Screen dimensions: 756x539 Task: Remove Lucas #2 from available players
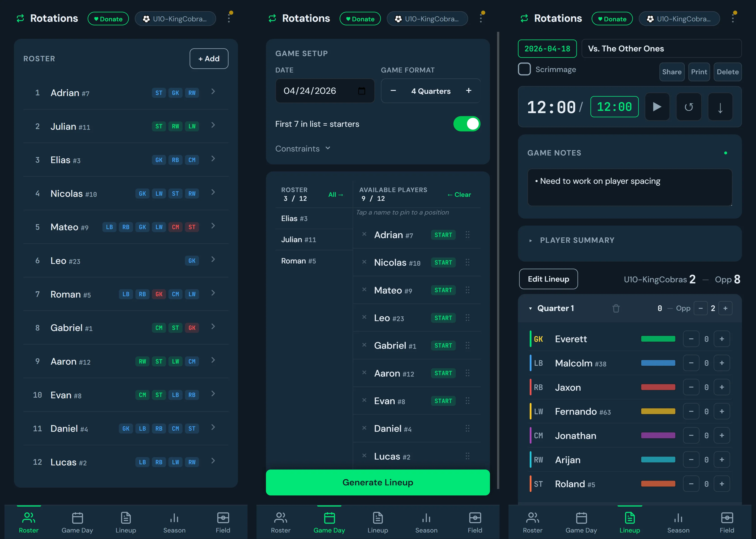pos(364,456)
